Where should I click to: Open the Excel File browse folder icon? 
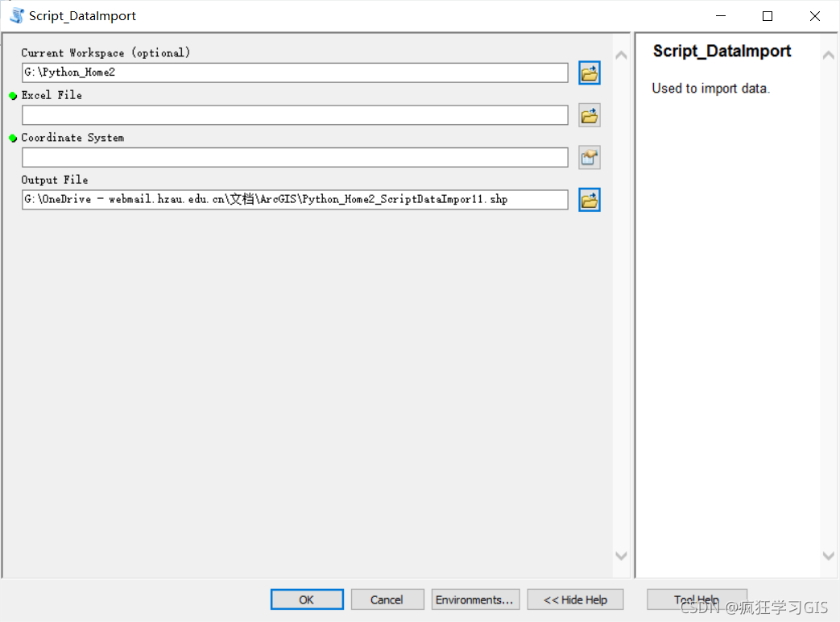[590, 115]
